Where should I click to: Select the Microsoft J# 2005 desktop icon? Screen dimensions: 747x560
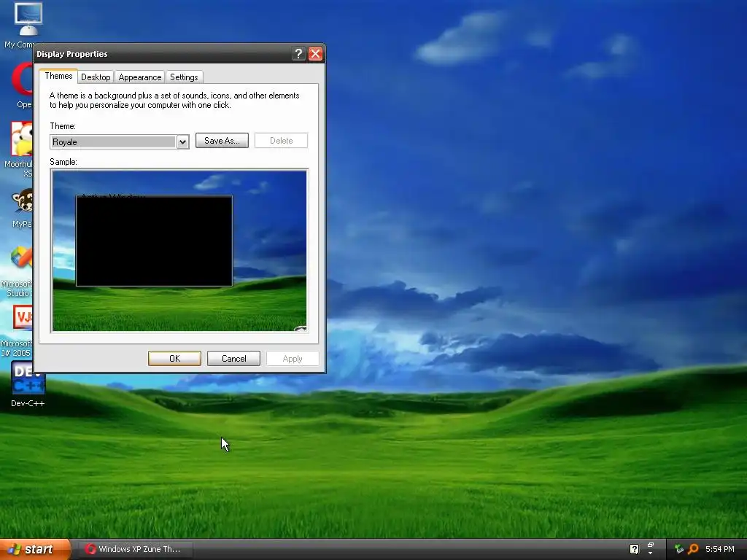[17, 331]
